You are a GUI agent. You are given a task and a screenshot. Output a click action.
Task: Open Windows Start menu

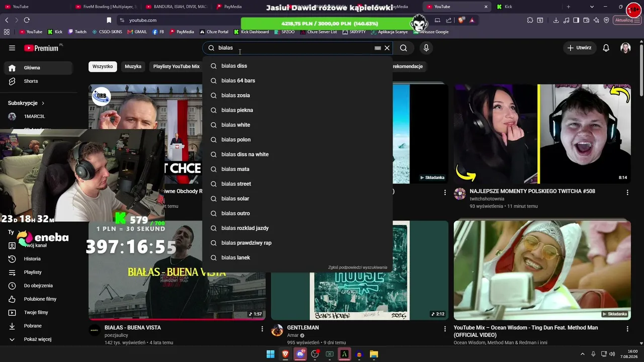(x=270, y=354)
